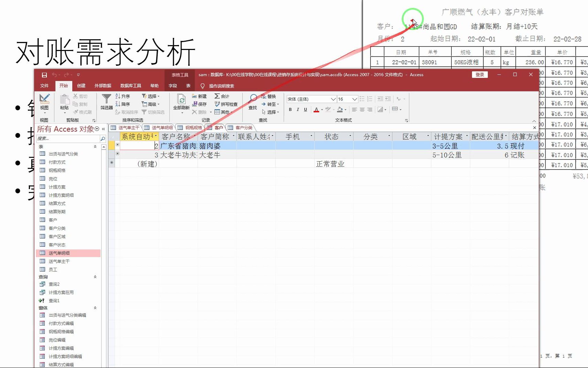588x368 pixels.
Task: Click the 38091 cell in the statement behind
Action: 435,62
